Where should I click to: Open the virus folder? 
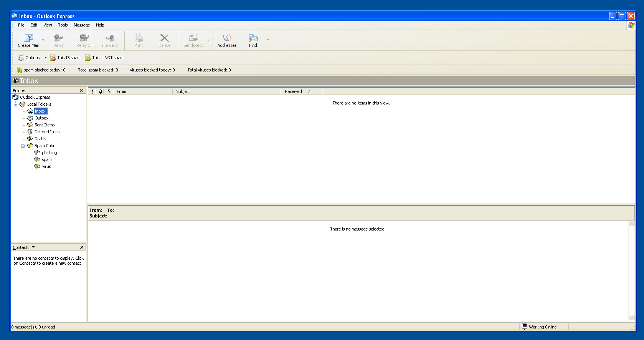(x=46, y=166)
